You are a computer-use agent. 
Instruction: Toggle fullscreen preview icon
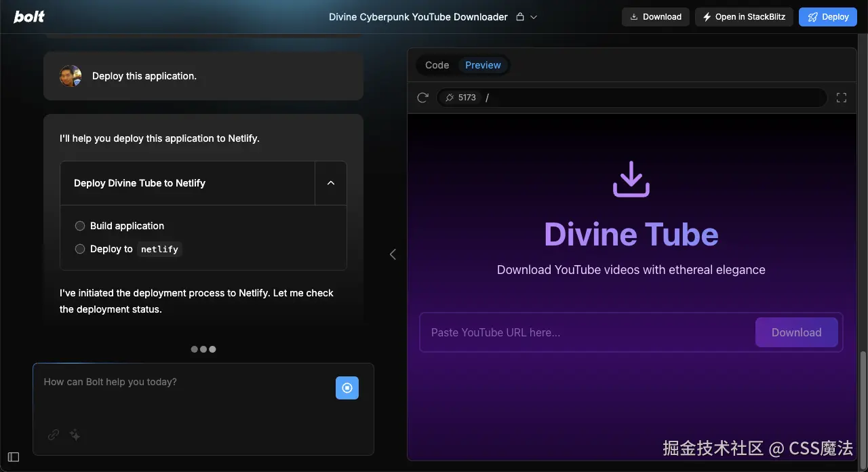(842, 98)
